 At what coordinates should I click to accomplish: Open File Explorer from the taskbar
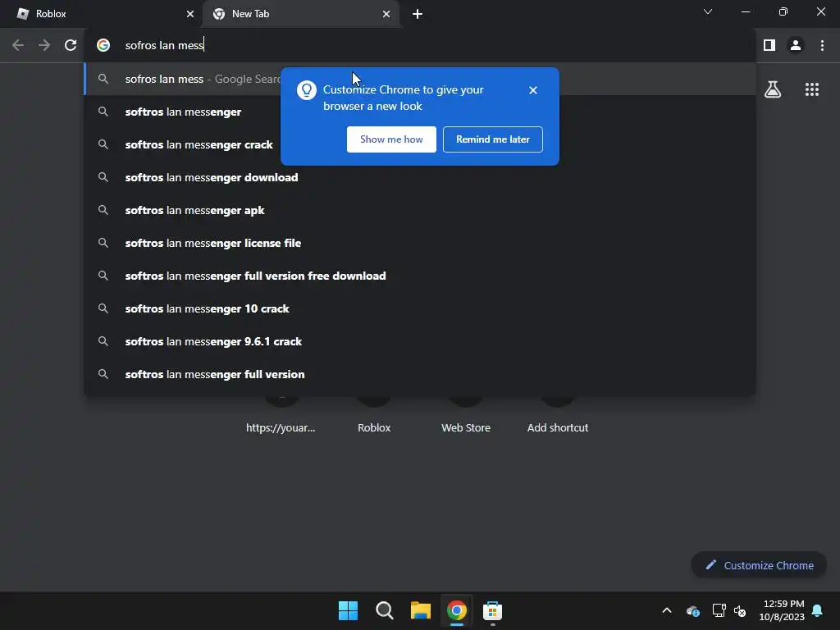click(421, 610)
